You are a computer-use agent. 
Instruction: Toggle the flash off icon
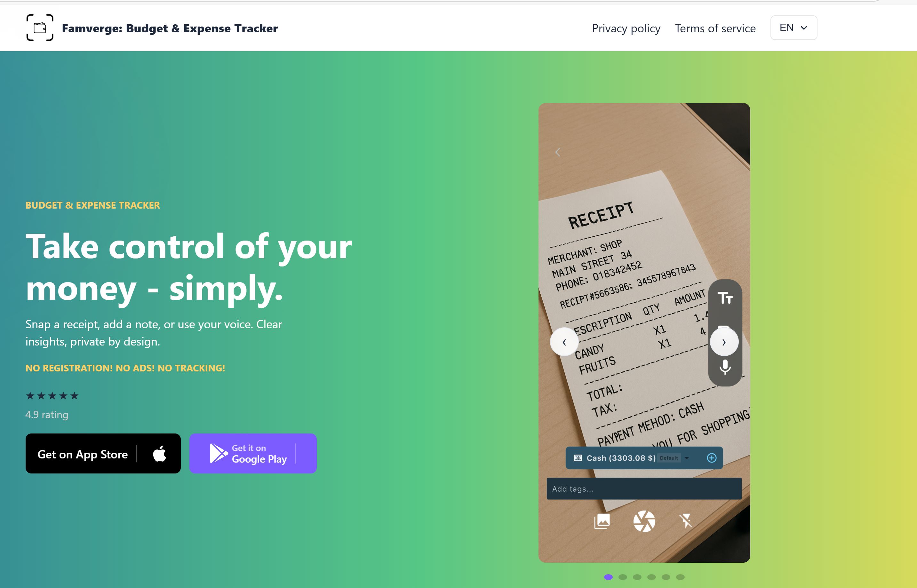click(x=686, y=521)
